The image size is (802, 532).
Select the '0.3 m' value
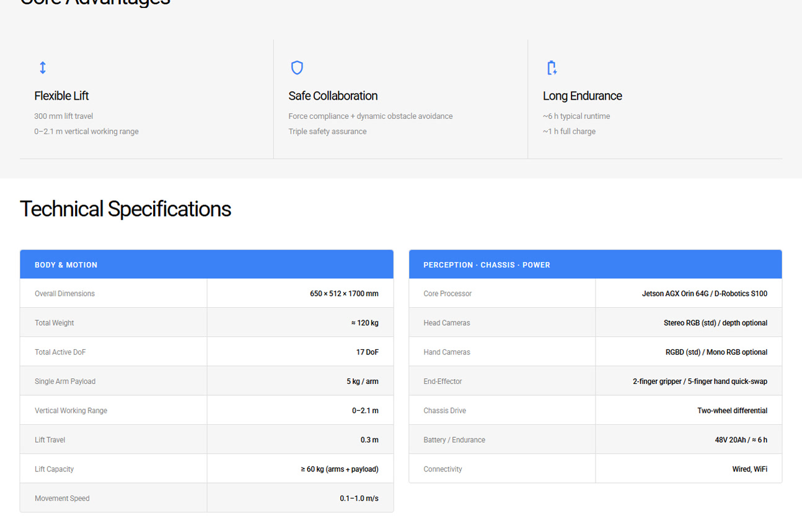369,440
